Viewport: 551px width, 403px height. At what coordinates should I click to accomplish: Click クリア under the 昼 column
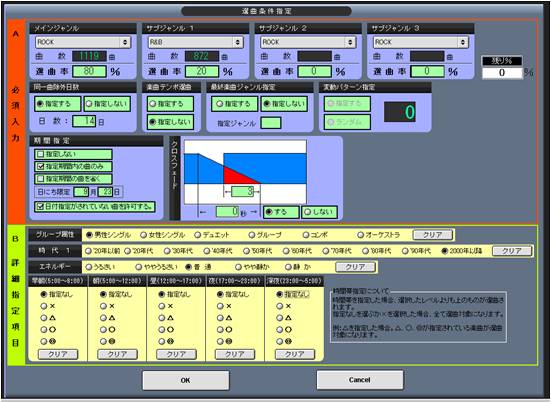click(176, 355)
